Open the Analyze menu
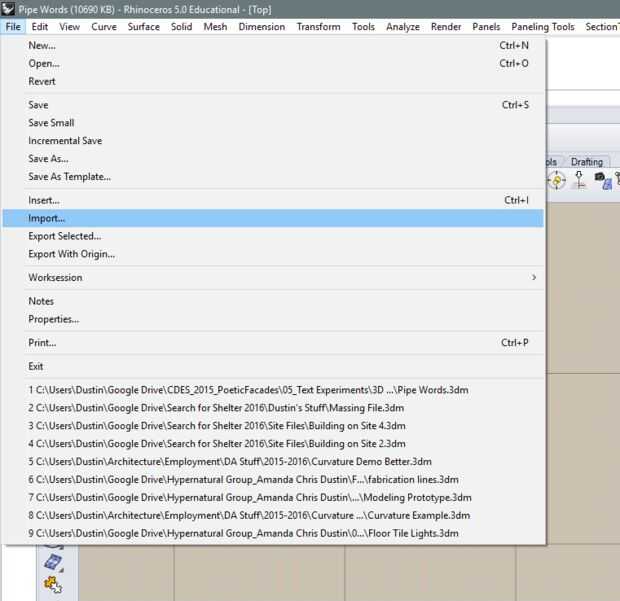Viewport: 620px width, 601px height. click(x=403, y=27)
